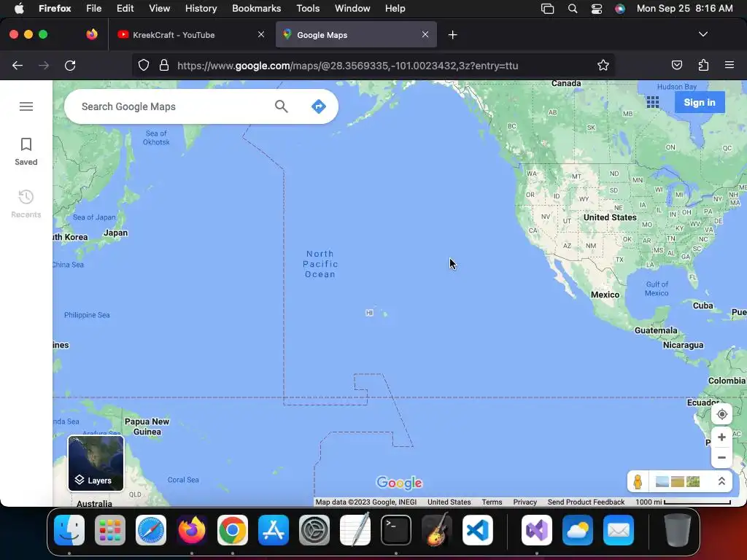Click the Papua New Guinea label
The height and width of the screenshot is (560, 747).
[x=147, y=427]
